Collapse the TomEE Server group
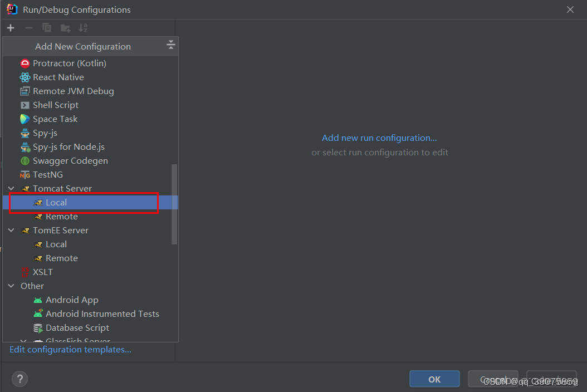The width and height of the screenshot is (587, 392). [11, 231]
